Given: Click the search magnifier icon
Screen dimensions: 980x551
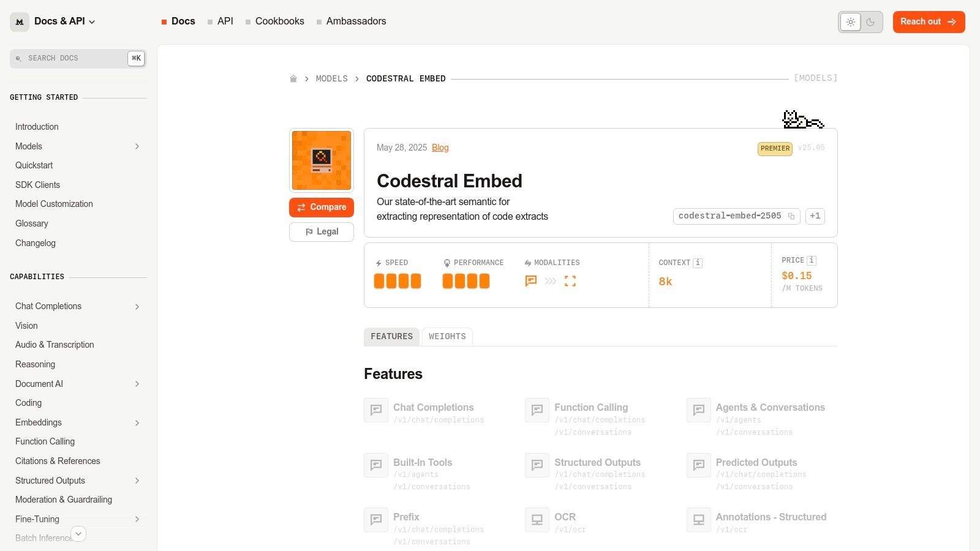Looking at the screenshot, I should pos(18,59).
